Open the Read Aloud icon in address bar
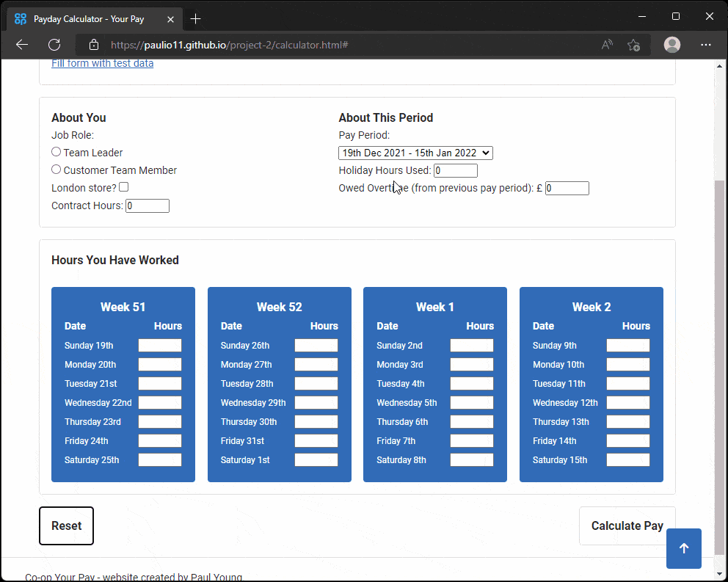 pos(607,45)
